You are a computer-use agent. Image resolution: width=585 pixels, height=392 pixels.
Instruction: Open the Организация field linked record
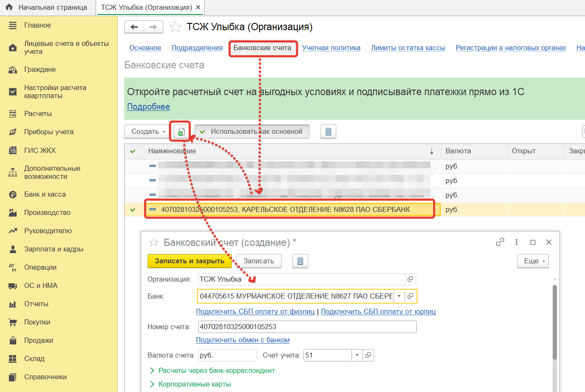(410, 279)
